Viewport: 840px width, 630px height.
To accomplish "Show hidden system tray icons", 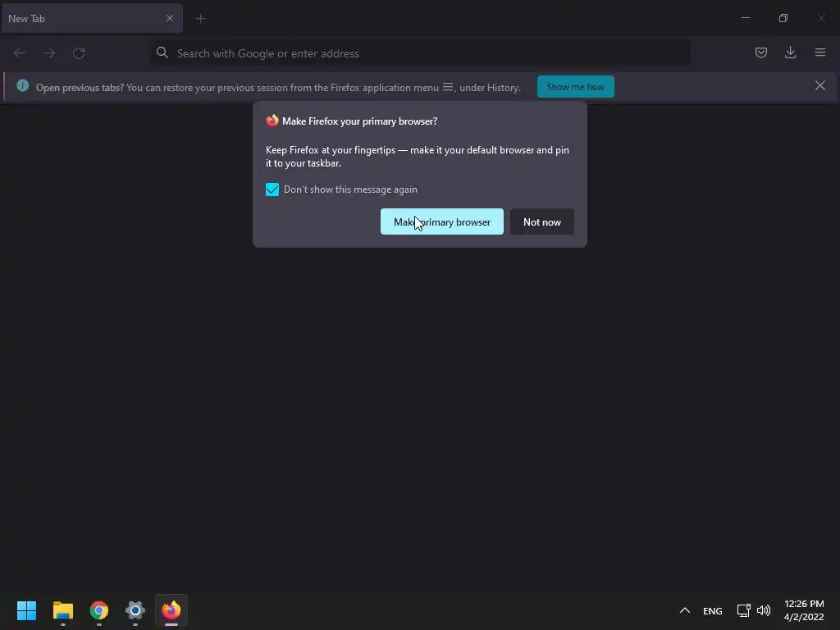I will [685, 610].
